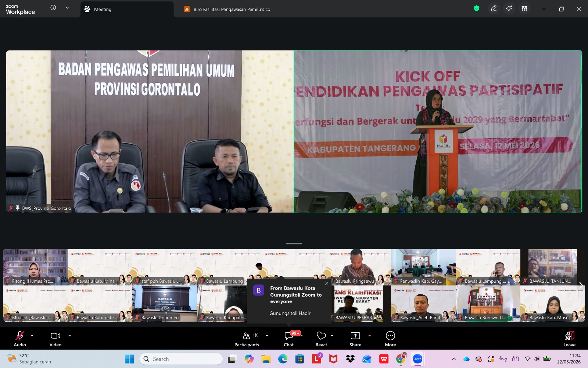
Task: Unmute the microphone with Audio button
Action: [x=20, y=339]
